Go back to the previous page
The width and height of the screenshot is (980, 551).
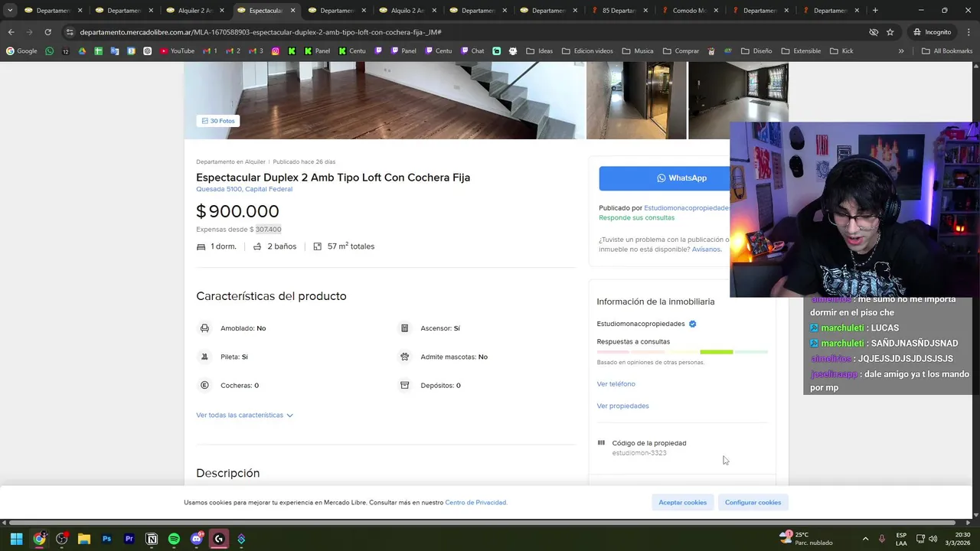click(x=11, y=32)
